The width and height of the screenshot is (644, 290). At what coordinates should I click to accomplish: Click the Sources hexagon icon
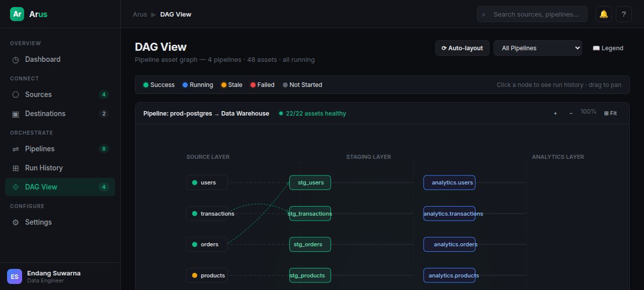click(16, 94)
